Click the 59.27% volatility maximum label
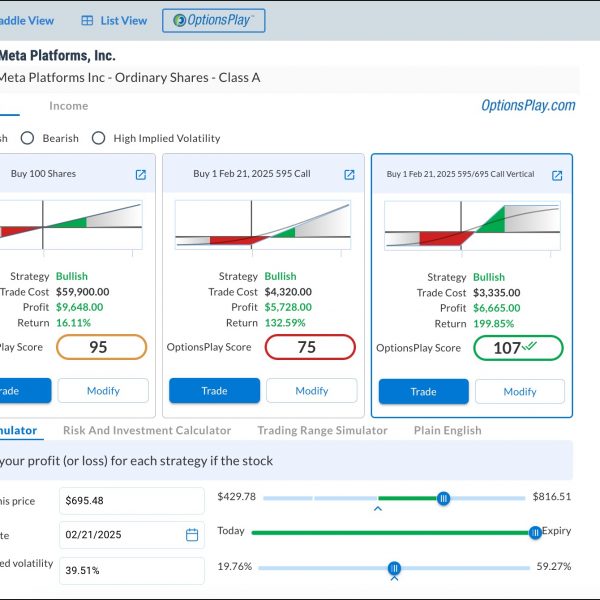 click(x=554, y=566)
